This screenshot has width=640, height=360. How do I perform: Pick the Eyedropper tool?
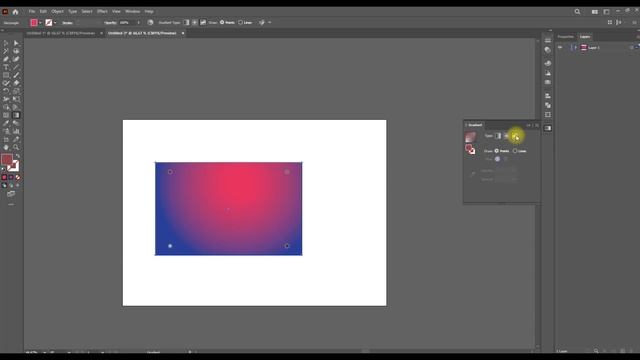[x=6, y=123]
